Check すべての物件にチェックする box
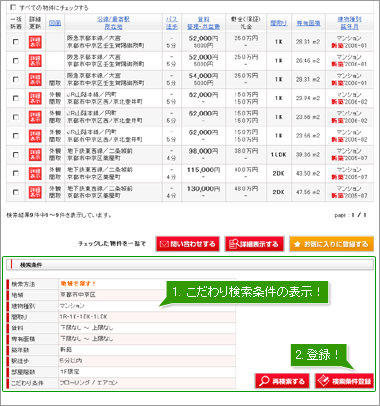 point(13,7)
